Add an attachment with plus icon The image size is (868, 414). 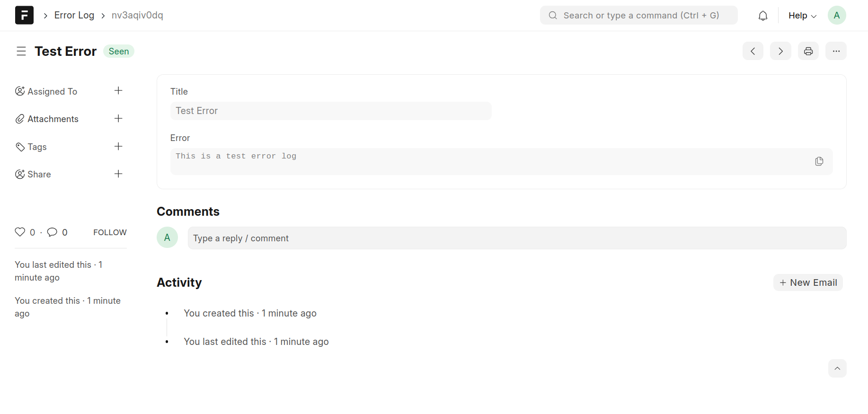click(118, 119)
